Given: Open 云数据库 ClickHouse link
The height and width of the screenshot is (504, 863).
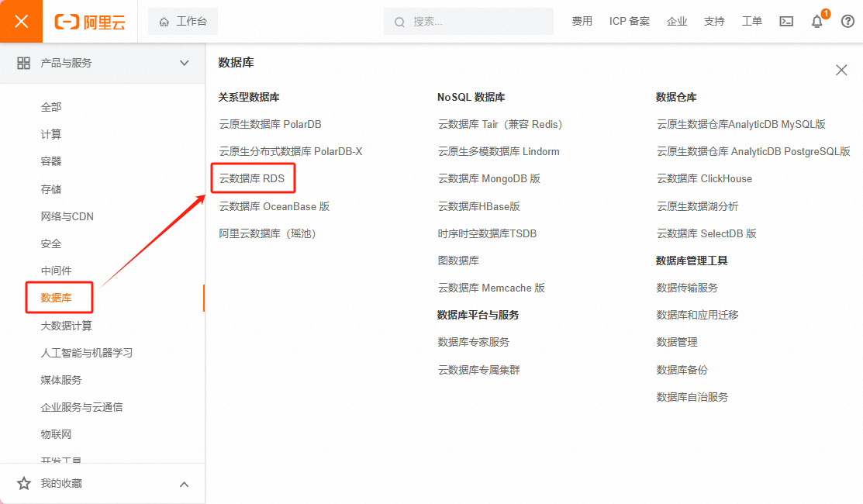Looking at the screenshot, I should [x=704, y=178].
